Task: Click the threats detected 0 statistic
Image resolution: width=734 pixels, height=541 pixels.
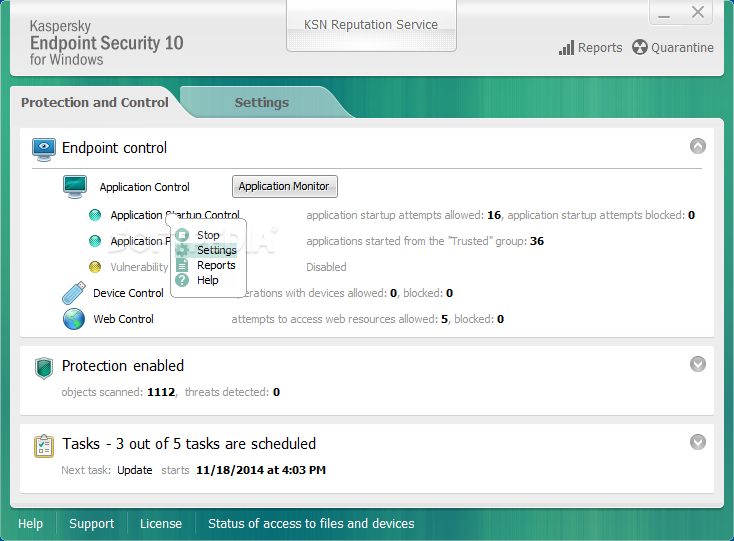Action: [232, 392]
